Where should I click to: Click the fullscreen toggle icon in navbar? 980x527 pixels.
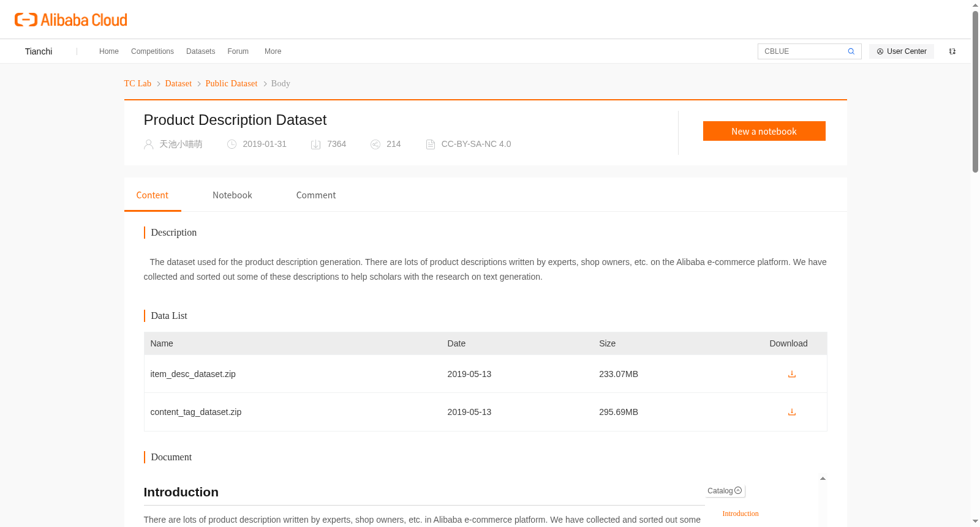click(x=952, y=51)
